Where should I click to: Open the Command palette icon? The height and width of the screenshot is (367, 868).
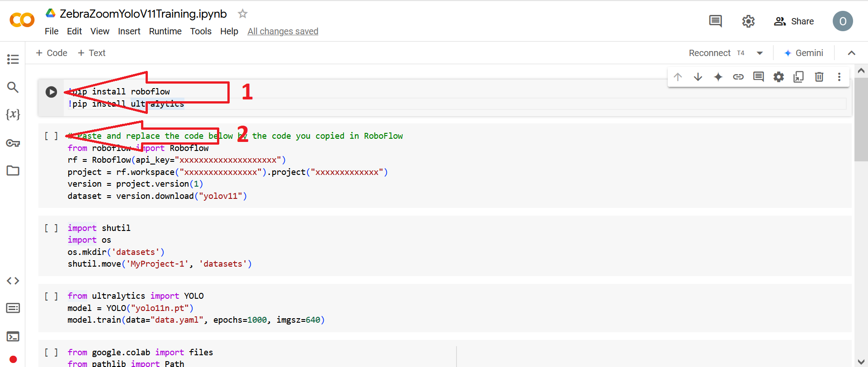[13, 308]
